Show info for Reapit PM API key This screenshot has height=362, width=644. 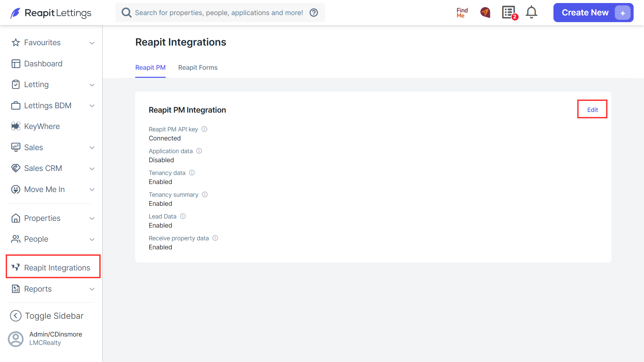coord(204,129)
